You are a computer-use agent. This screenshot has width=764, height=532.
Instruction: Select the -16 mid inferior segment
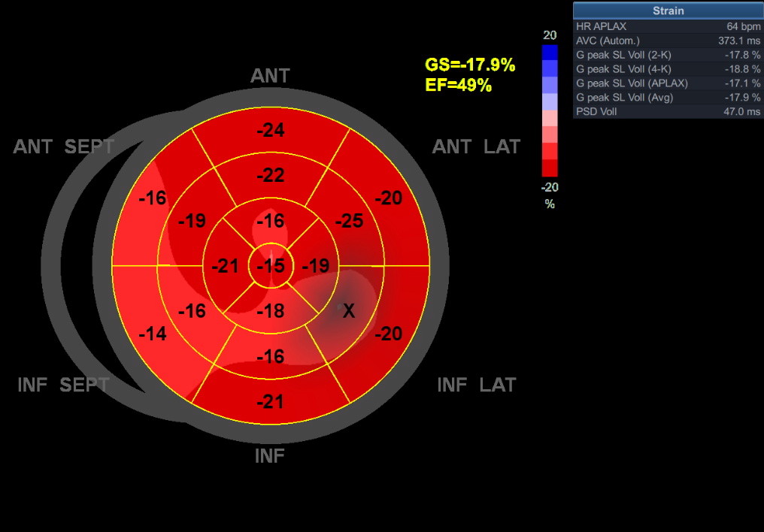(271, 356)
